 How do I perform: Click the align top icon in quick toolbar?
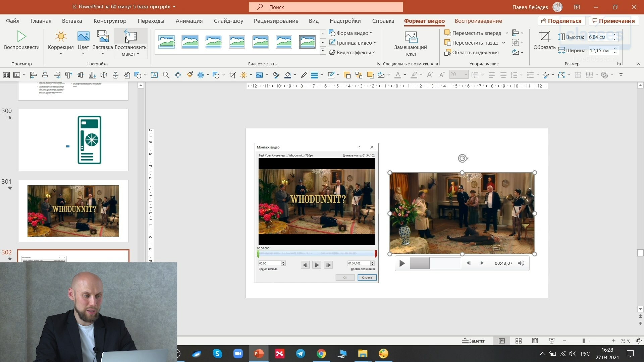[68, 75]
